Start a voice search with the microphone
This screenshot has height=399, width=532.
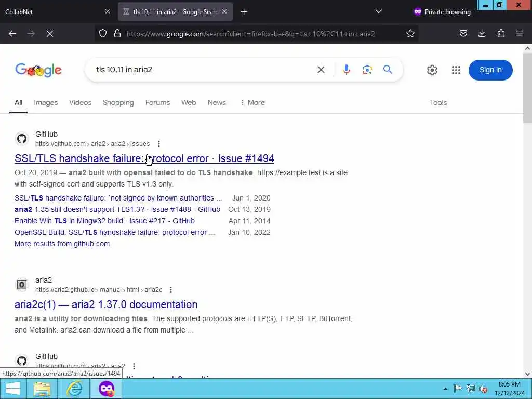click(x=347, y=70)
